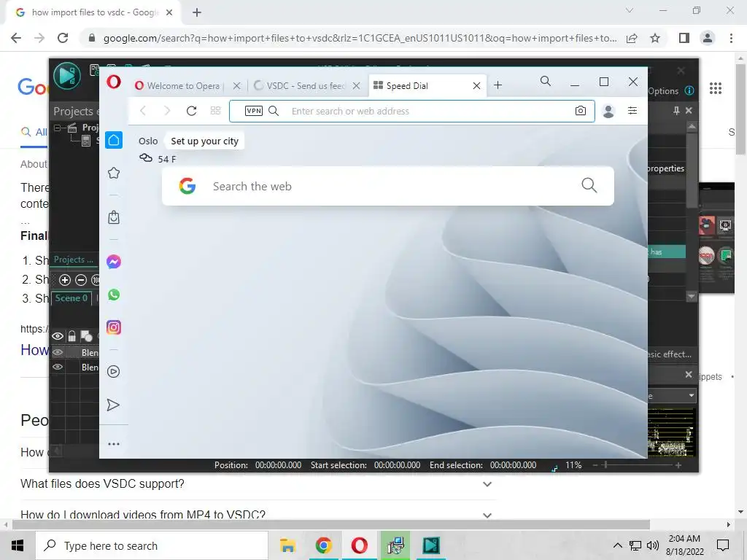747x560 pixels.
Task: Toggle the timeline header lock icon
Action: 72,336
